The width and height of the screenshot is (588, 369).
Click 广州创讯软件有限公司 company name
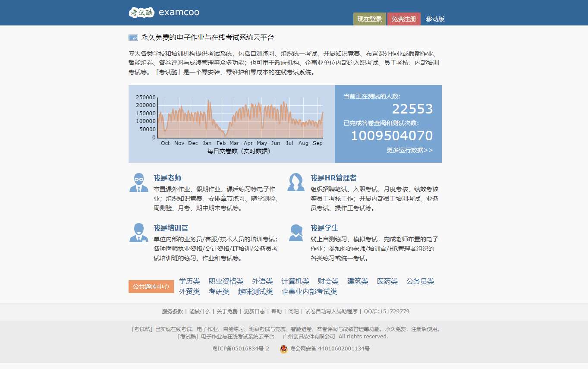click(309, 337)
